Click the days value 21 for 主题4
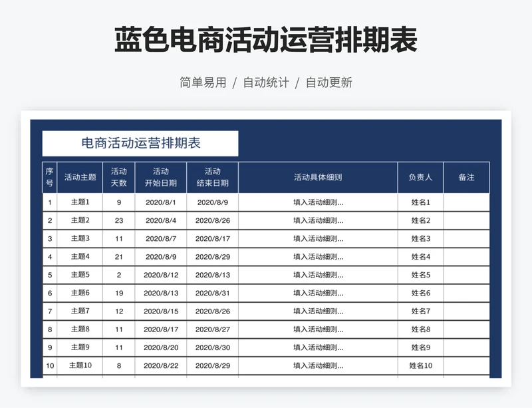 tap(119, 257)
